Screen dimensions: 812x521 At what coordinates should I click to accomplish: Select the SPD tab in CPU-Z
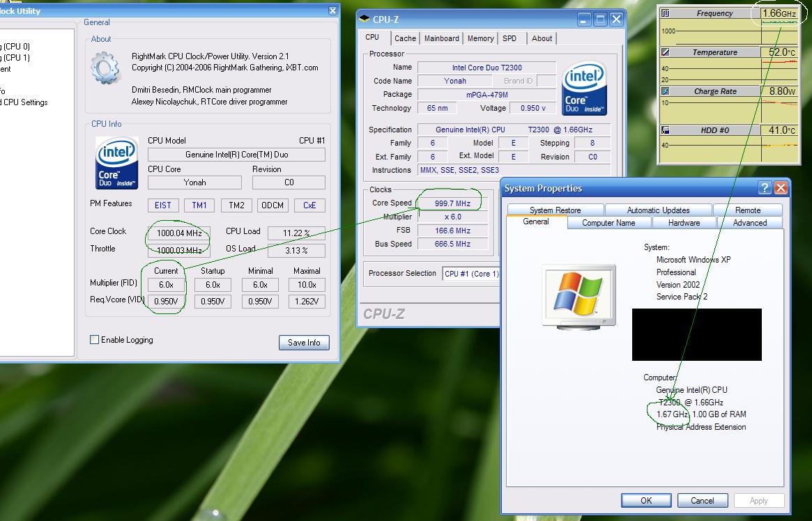[x=510, y=38]
